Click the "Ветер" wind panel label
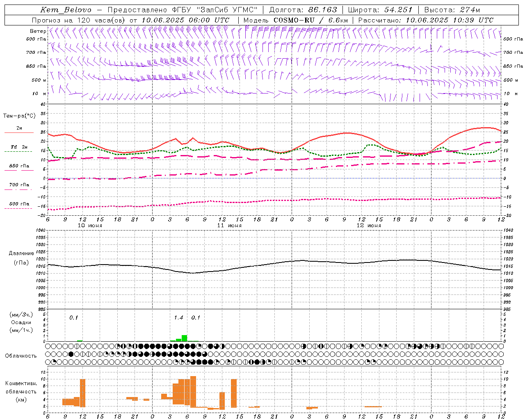The height and width of the screenshot is (420, 525). point(38,31)
